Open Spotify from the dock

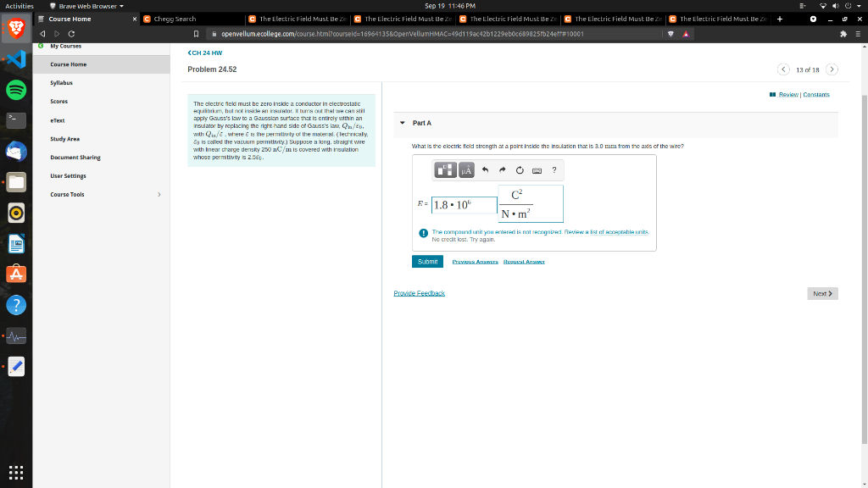click(16, 90)
